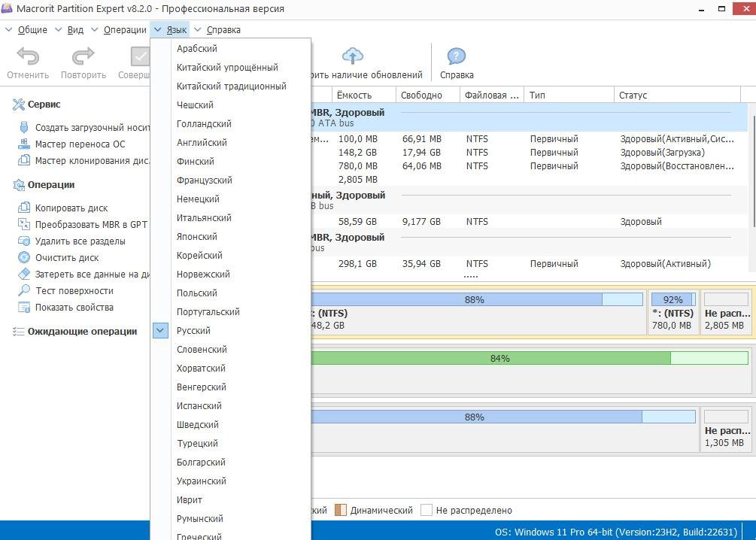Click Преобразовать MBR в GPT link
Image resolution: width=756 pixels, height=540 pixels.
[91, 224]
